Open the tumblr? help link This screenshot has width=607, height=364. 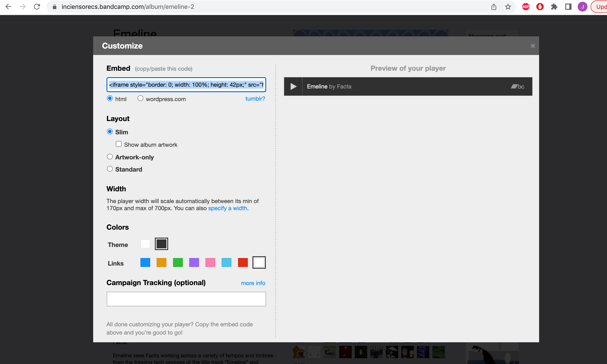(255, 99)
